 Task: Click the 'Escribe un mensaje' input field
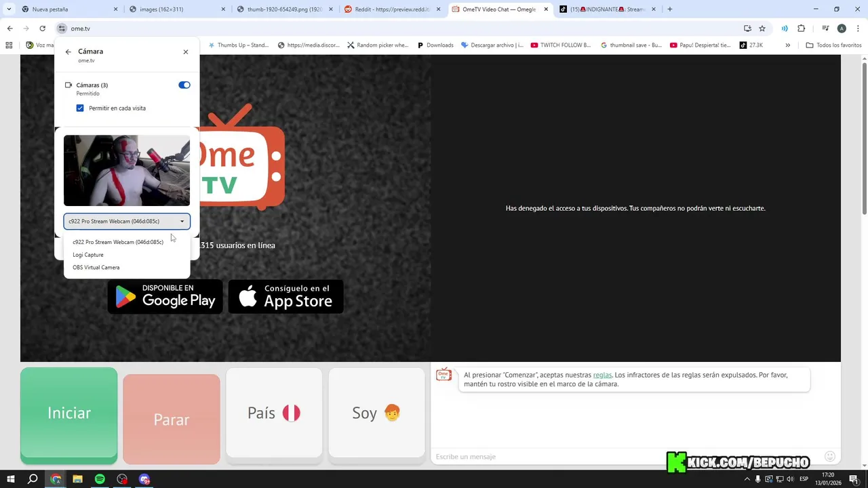[x=627, y=456]
